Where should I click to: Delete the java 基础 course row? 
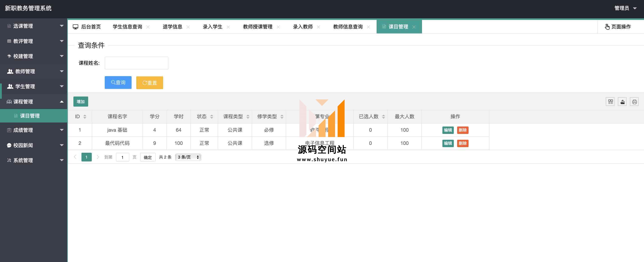pyautogui.click(x=463, y=130)
